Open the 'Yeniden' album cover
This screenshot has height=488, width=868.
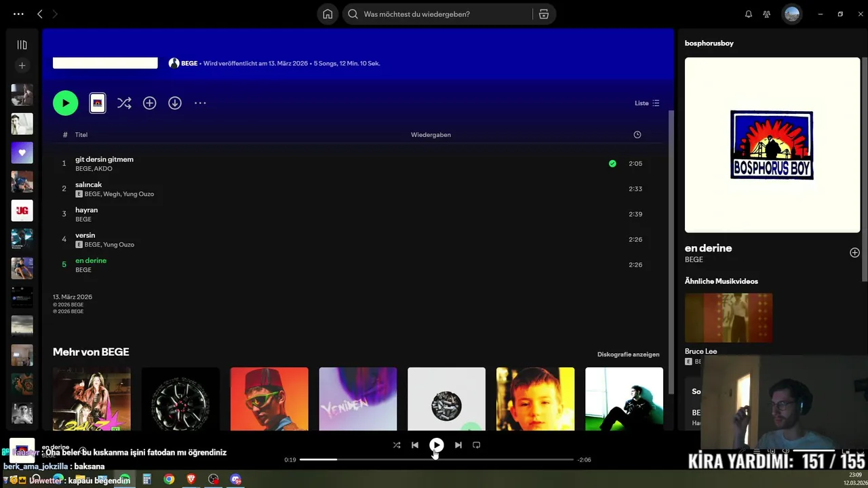(x=358, y=399)
